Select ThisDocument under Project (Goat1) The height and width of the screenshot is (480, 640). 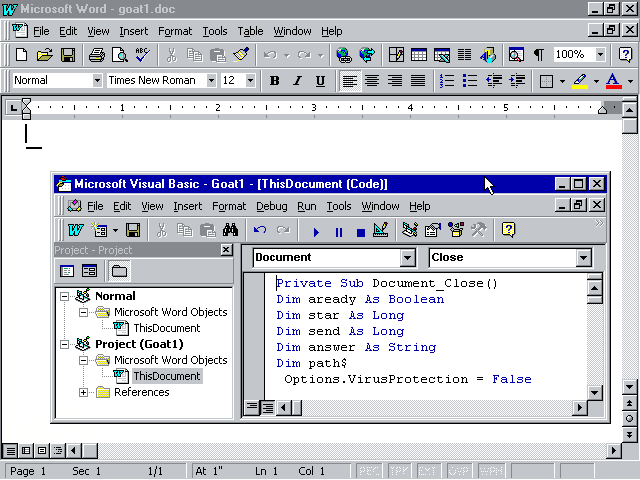click(167, 376)
